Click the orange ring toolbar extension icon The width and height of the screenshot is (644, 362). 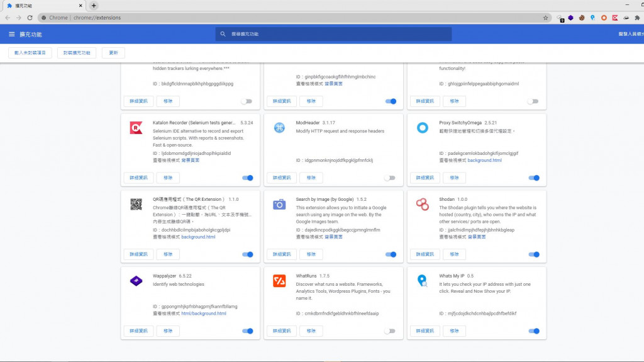click(x=604, y=18)
